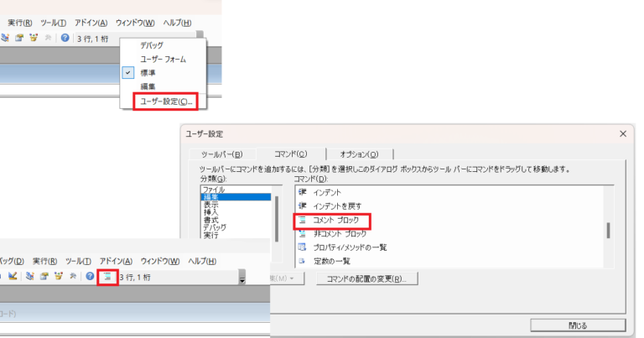This screenshot has width=644, height=338.
Task: Expand the lower toolbar overflow arrow
Action: (242, 278)
